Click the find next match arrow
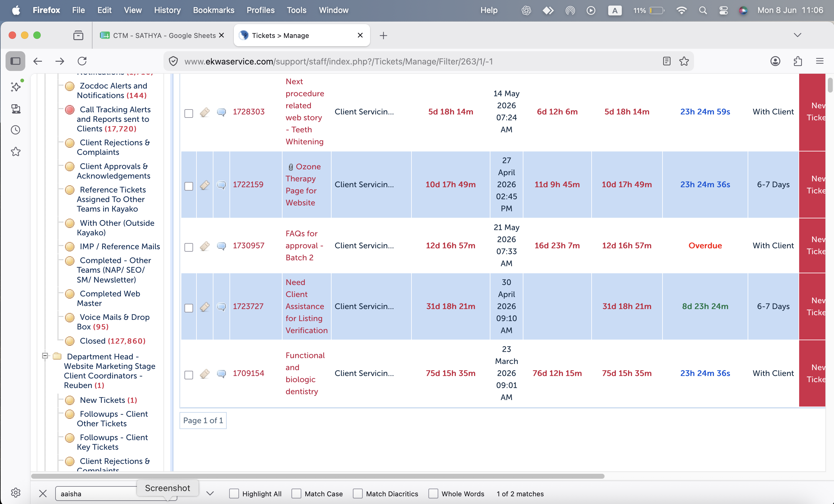 click(x=210, y=494)
